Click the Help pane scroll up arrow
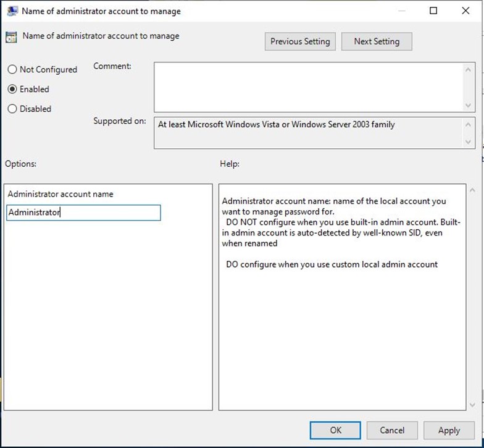This screenshot has width=484, height=448. tap(472, 190)
